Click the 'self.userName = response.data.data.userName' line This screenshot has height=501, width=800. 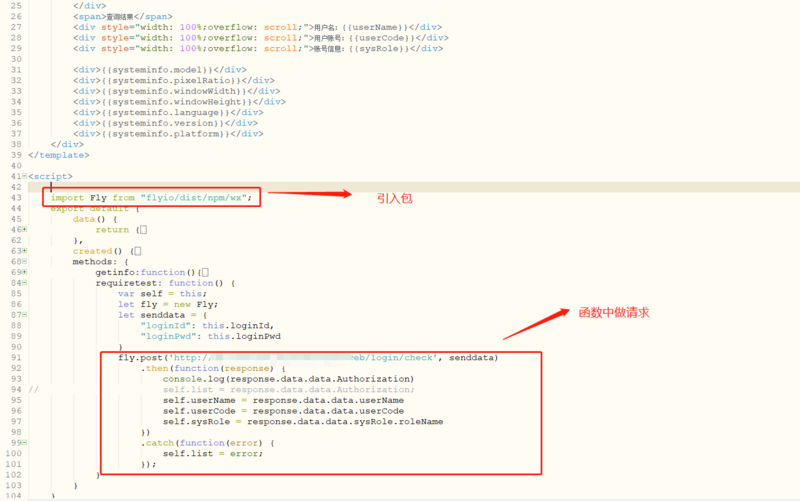click(x=283, y=400)
